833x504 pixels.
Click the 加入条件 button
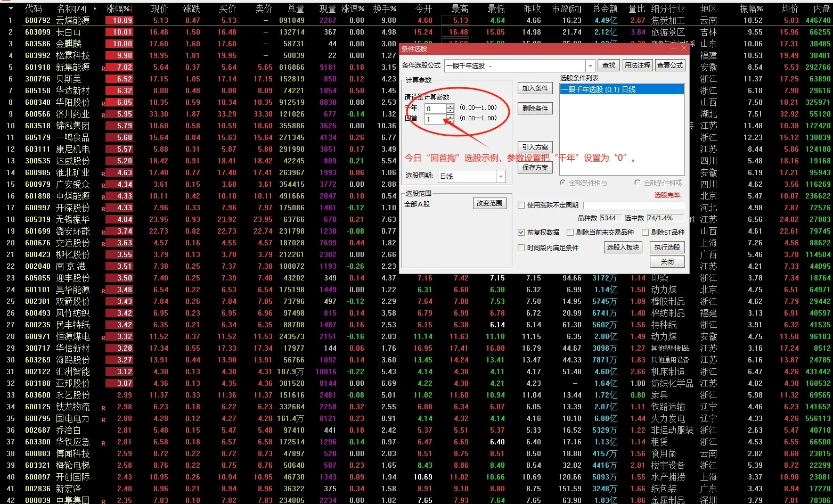535,88
